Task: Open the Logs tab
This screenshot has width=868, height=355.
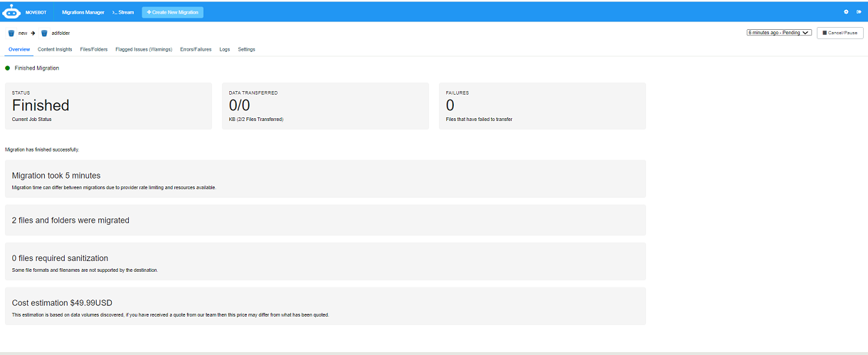Action: pyautogui.click(x=224, y=50)
